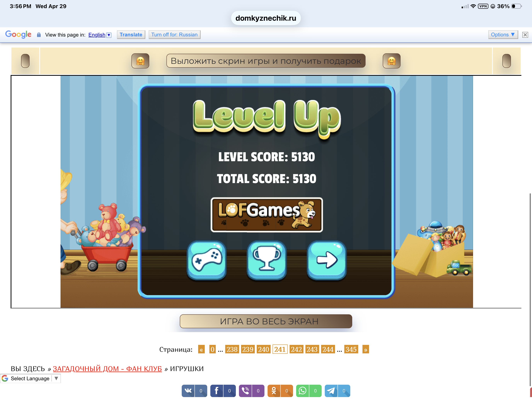The height and width of the screenshot is (399, 532).
Task: Tap the domkyznechik.ru address bar
Action: (x=266, y=18)
